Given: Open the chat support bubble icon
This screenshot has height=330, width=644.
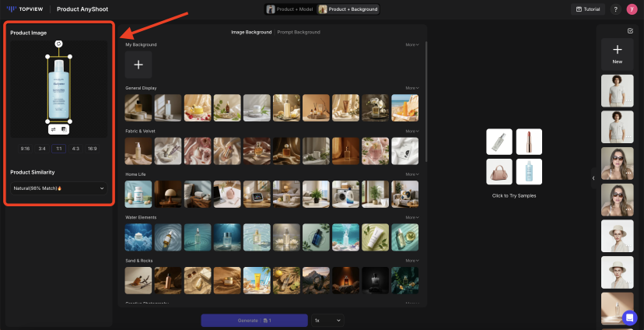Looking at the screenshot, I should pyautogui.click(x=629, y=318).
